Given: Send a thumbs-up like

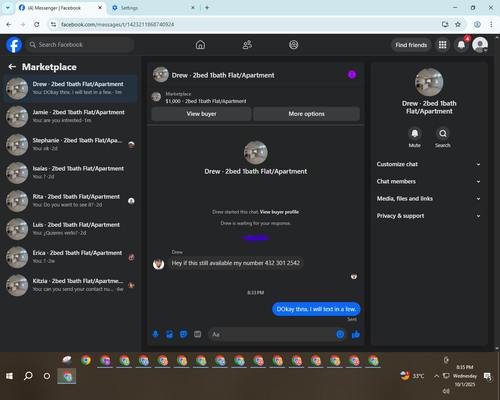Looking at the screenshot, I should tap(356, 334).
